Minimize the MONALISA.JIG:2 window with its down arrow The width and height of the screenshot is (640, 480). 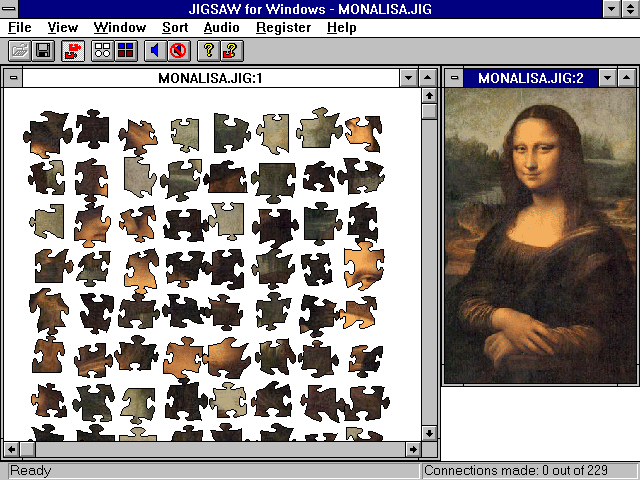pos(608,78)
